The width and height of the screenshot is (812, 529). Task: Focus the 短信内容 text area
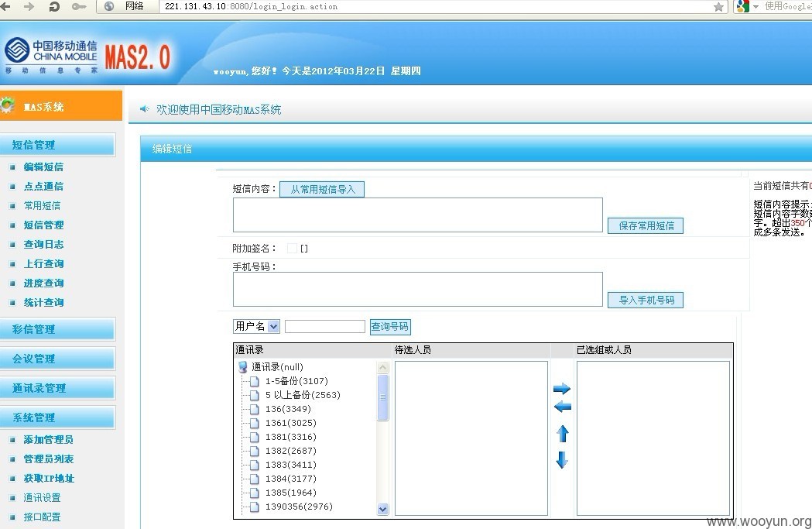(418, 215)
